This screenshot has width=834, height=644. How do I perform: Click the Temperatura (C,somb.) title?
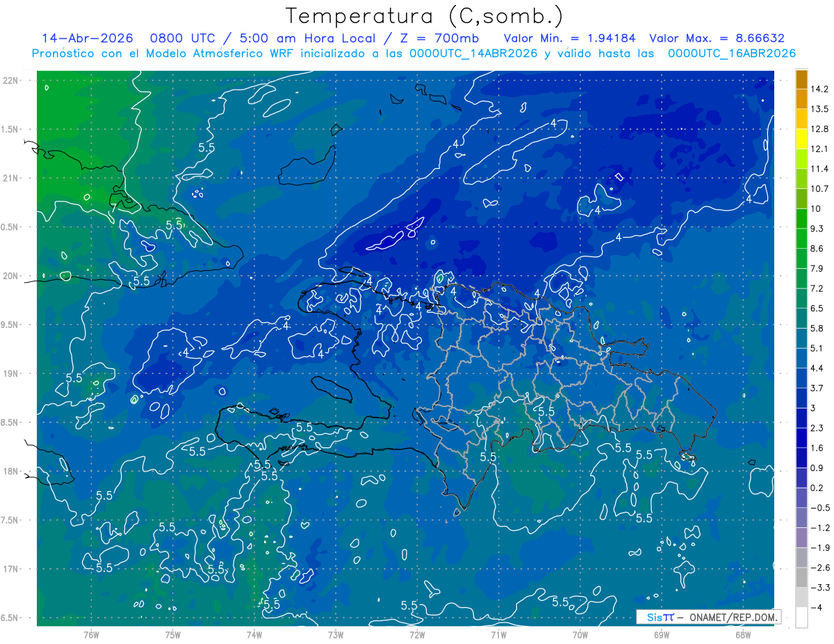[425, 17]
